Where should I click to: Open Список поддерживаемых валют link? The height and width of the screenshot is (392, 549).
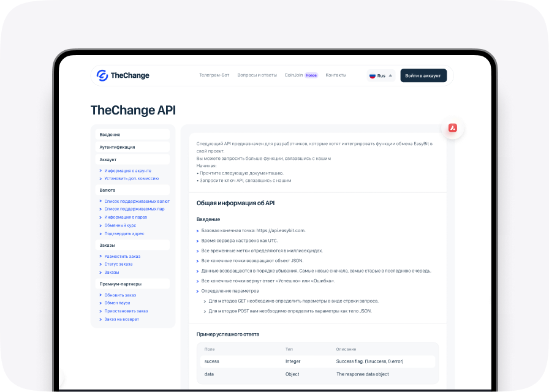click(137, 202)
